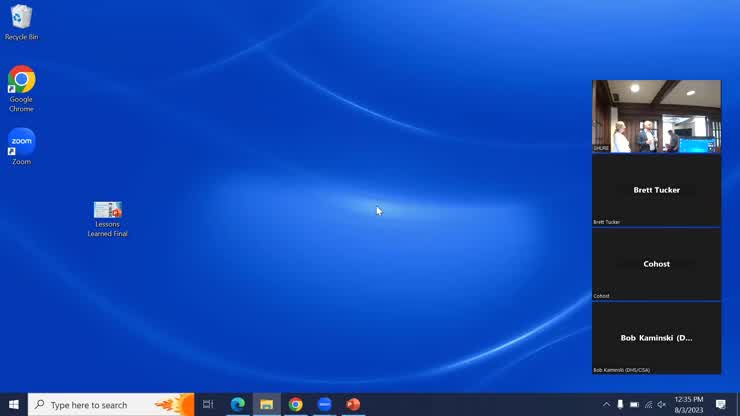The image size is (740, 416).
Task: Select the meeting room video thumbnail
Action: pyautogui.click(x=656, y=116)
